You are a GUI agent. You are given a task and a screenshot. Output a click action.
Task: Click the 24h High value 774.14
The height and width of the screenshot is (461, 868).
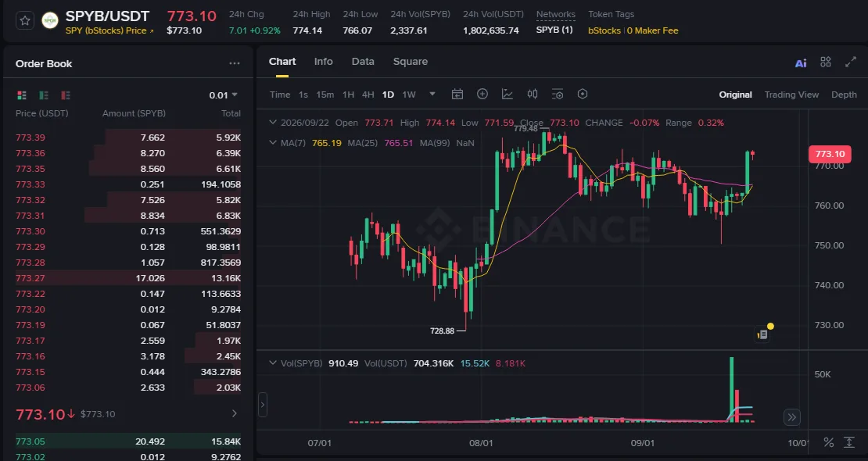click(x=307, y=30)
